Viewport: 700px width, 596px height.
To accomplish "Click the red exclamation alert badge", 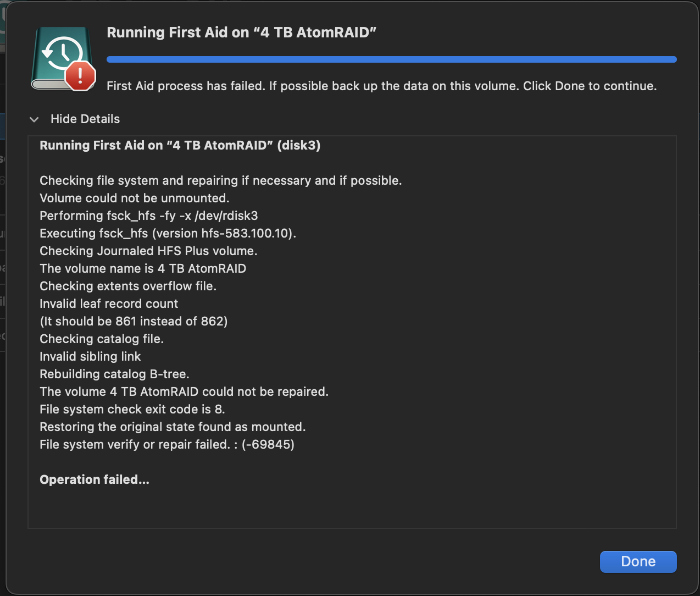I will tap(81, 76).
